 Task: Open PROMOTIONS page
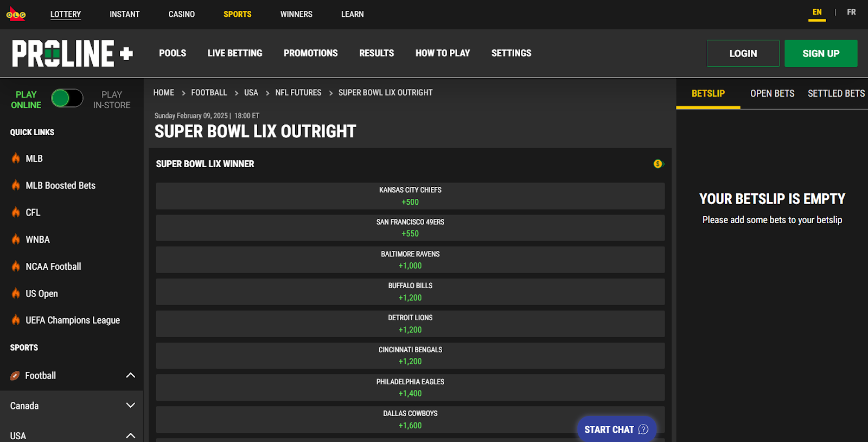coord(311,53)
